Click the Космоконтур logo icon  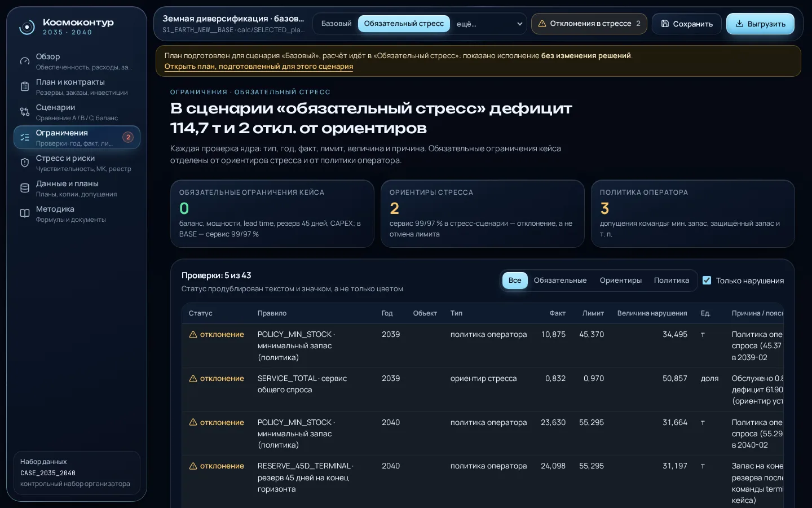click(27, 27)
